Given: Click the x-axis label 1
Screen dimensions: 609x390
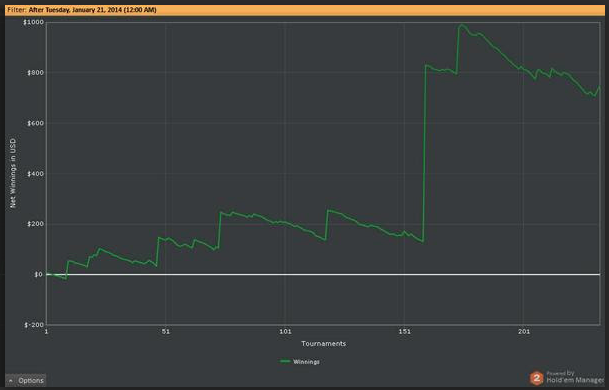Looking at the screenshot, I should [47, 332].
